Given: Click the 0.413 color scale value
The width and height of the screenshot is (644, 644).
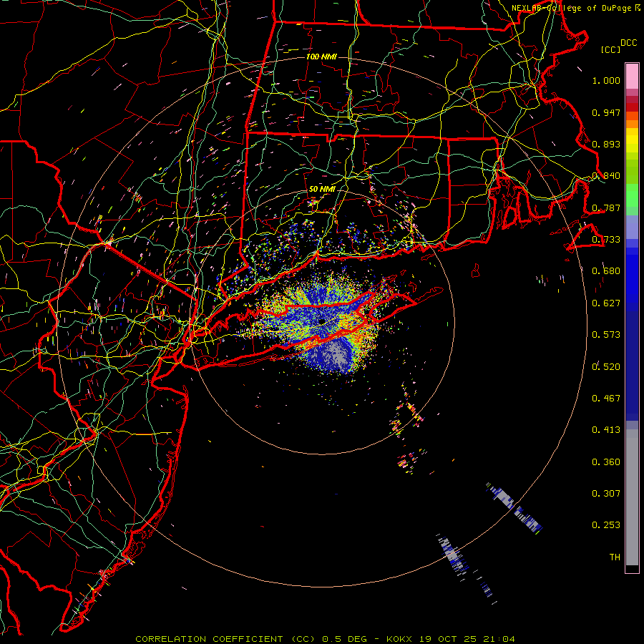Looking at the screenshot, I should click(606, 430).
